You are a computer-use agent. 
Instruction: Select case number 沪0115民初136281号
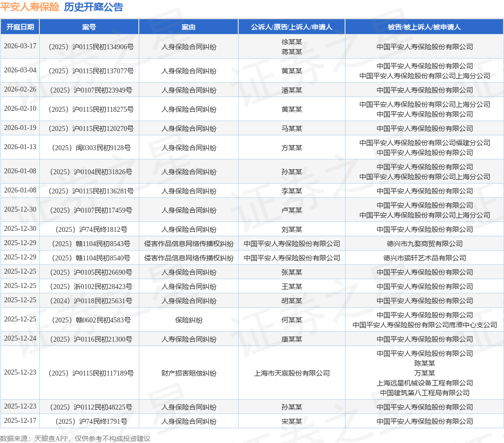[x=91, y=191]
